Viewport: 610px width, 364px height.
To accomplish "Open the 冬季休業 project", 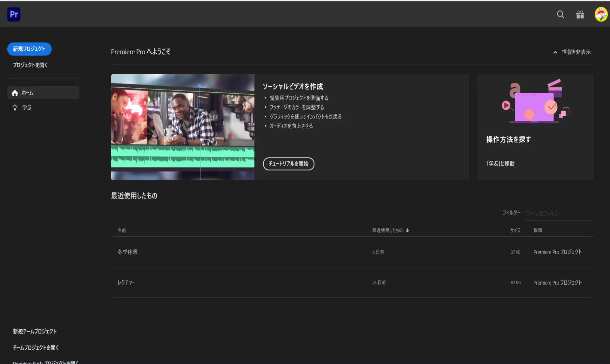I will (x=127, y=252).
